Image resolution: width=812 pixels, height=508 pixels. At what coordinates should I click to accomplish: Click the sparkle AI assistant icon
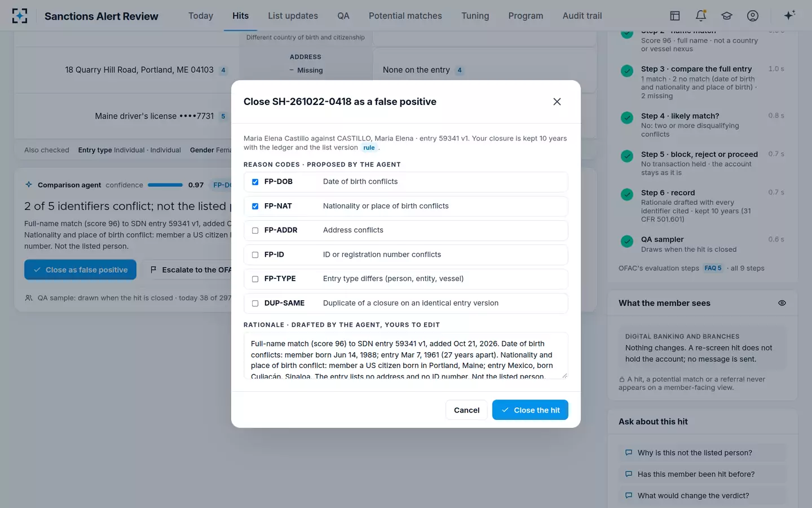[x=789, y=15]
